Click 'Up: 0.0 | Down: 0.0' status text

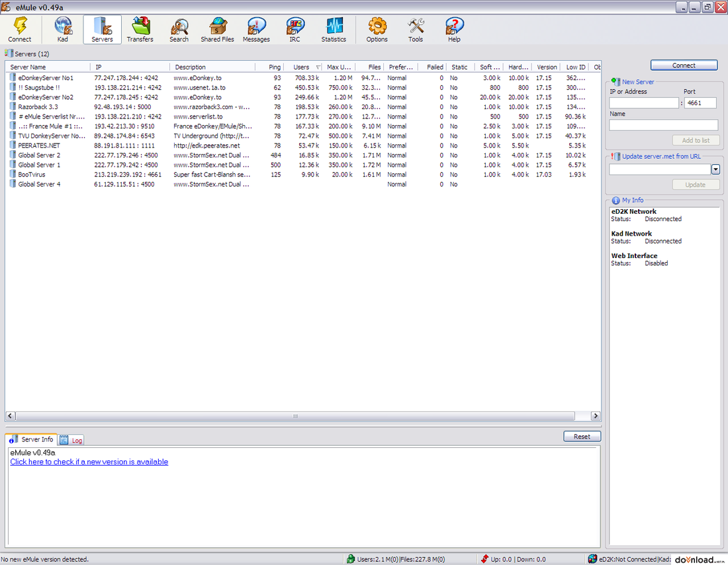(x=518, y=560)
